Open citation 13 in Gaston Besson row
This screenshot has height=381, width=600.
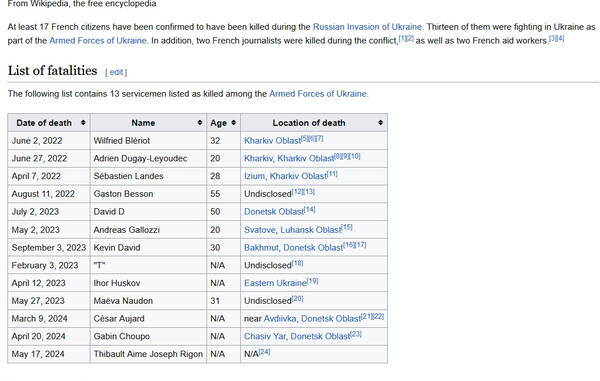coord(309,192)
